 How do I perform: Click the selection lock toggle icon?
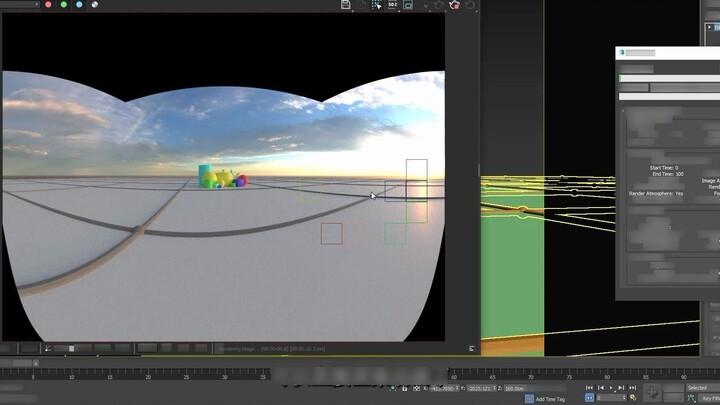point(405,387)
